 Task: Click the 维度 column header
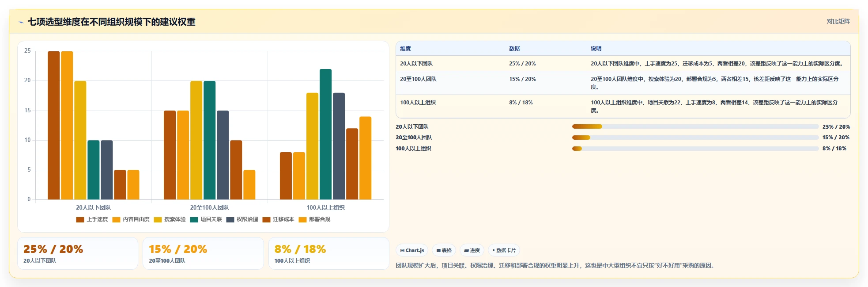coord(450,49)
